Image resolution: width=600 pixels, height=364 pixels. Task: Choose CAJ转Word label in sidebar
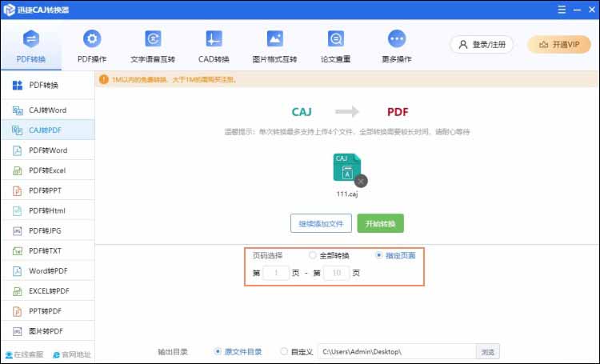48,110
